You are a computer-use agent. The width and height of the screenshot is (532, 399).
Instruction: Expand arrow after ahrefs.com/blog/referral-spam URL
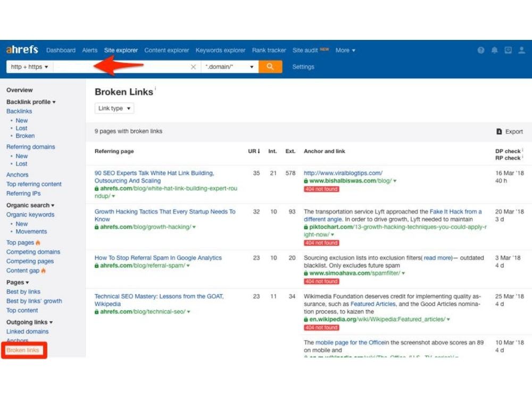(188, 265)
